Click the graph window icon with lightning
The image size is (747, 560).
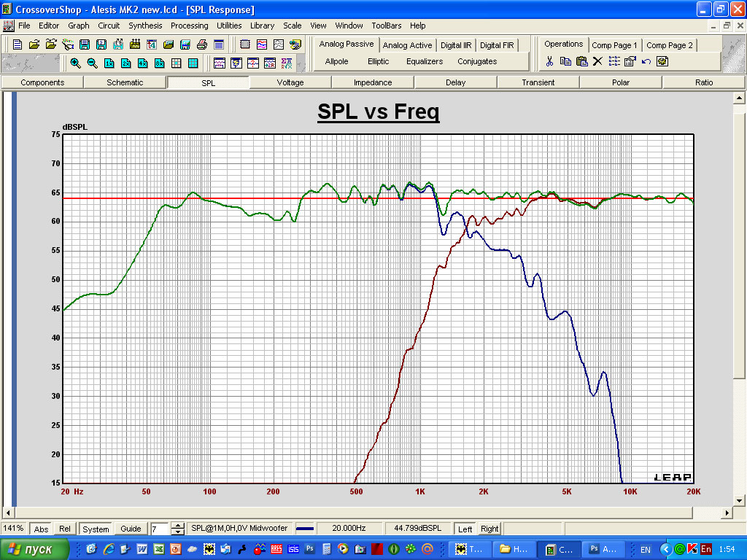click(236, 63)
